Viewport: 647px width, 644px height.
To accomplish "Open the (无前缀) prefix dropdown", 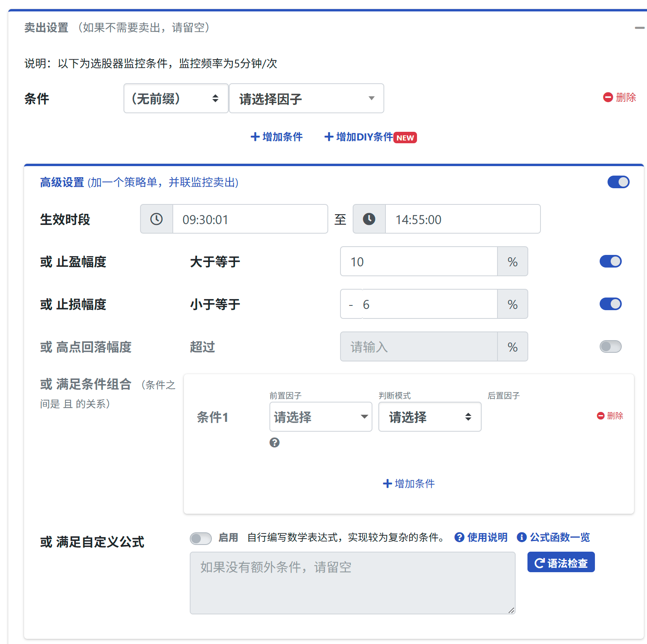I will [x=176, y=98].
